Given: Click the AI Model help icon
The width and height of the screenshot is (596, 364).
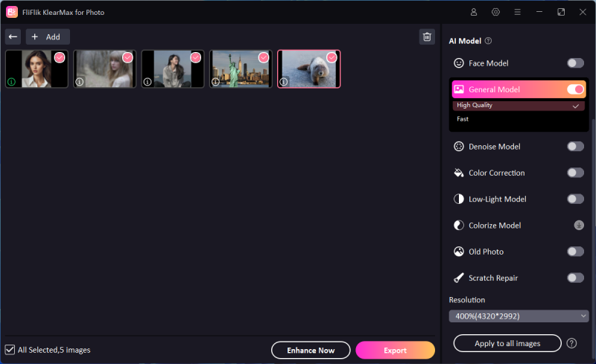Looking at the screenshot, I should [489, 41].
